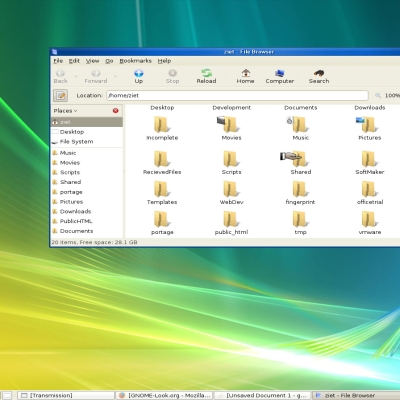Click status bar text showing free space
400x400 pixels.
coord(94,242)
